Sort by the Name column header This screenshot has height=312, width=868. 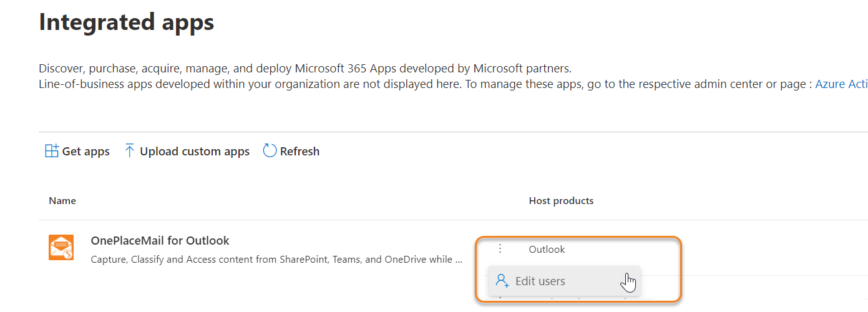coord(62,201)
